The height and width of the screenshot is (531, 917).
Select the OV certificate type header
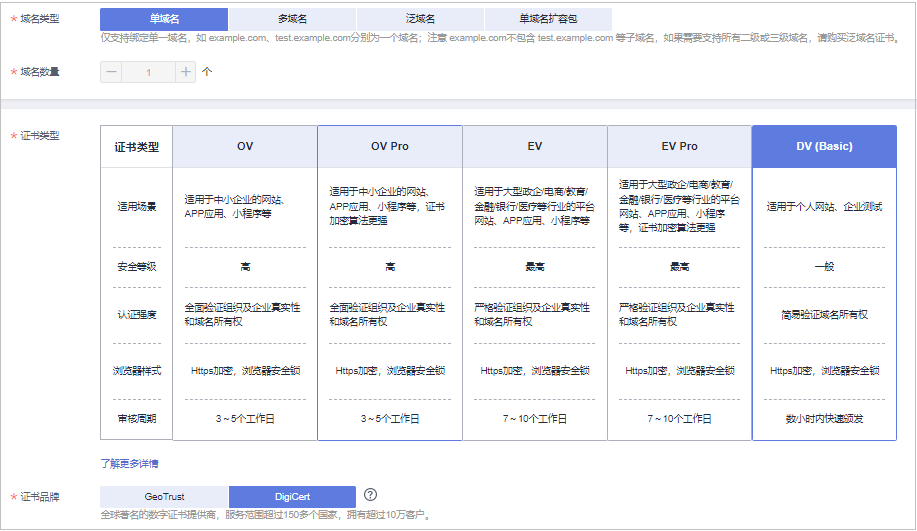click(x=245, y=146)
